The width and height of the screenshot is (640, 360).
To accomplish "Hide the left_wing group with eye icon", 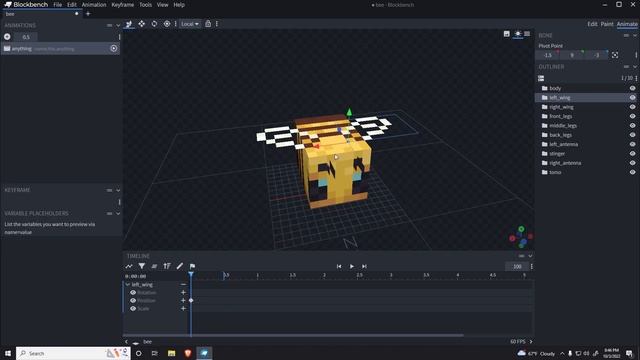I will click(632, 98).
